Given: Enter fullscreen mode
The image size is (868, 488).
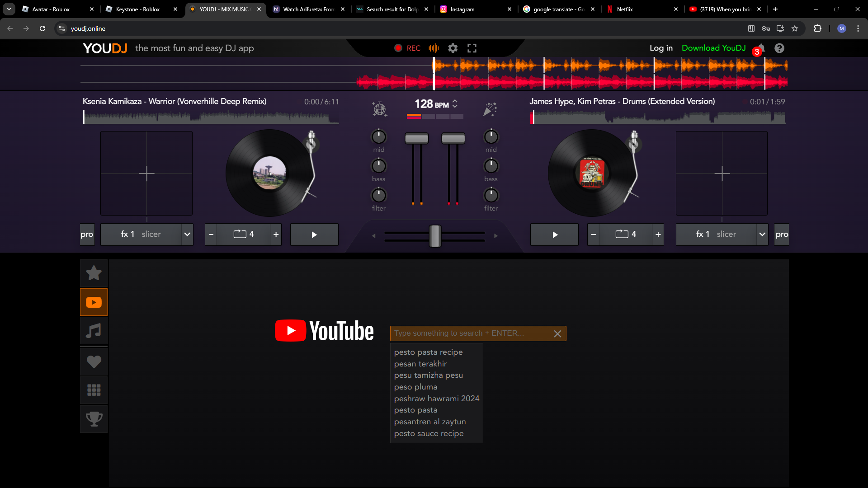Looking at the screenshot, I should point(472,48).
